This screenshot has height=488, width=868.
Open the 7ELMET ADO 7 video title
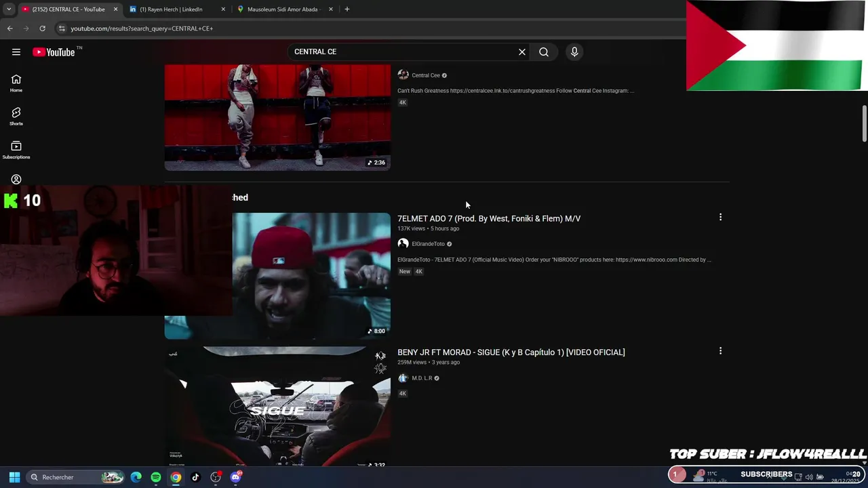click(x=489, y=218)
